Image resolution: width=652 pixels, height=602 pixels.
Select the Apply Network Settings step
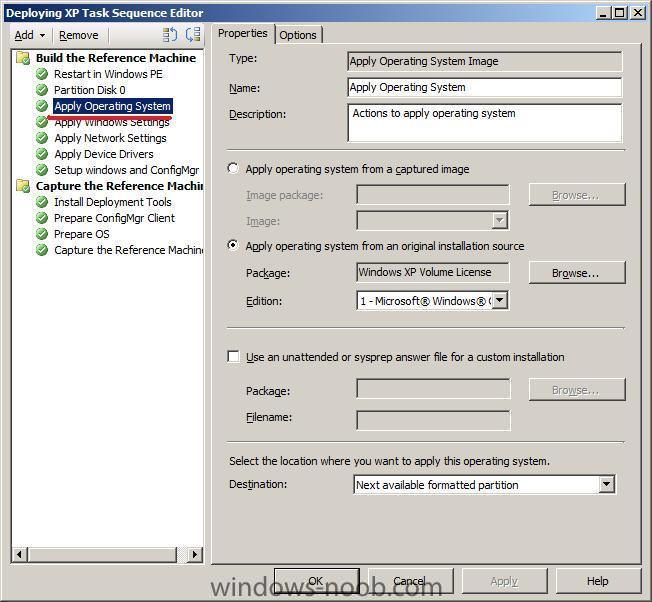point(110,138)
